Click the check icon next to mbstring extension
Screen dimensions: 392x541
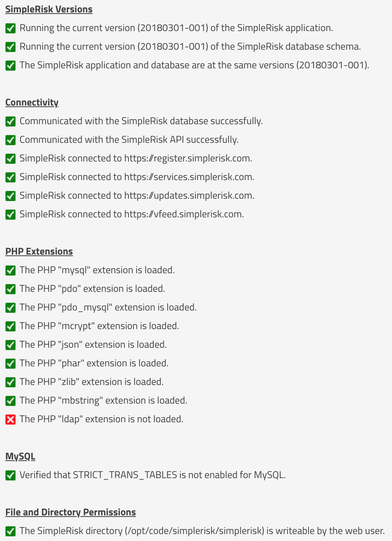pyautogui.click(x=10, y=401)
